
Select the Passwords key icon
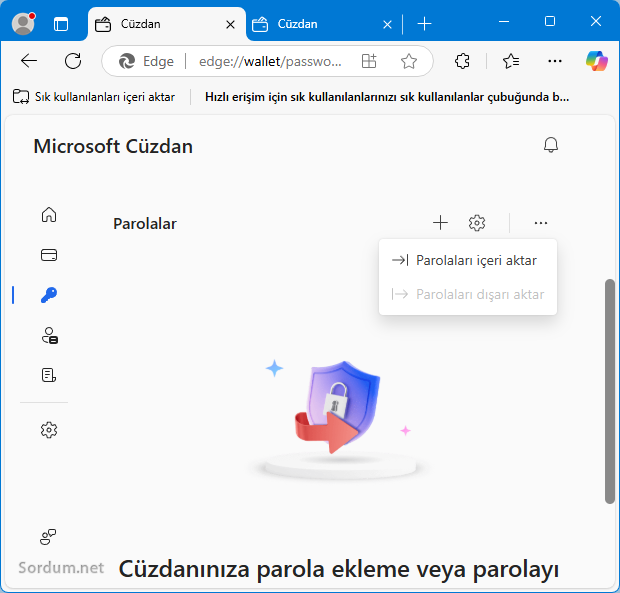coord(49,295)
